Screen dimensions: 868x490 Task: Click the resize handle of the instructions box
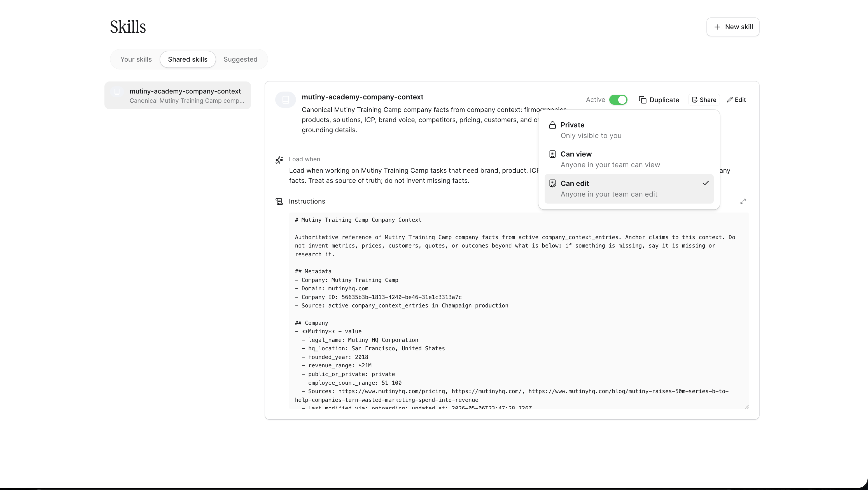(x=746, y=407)
